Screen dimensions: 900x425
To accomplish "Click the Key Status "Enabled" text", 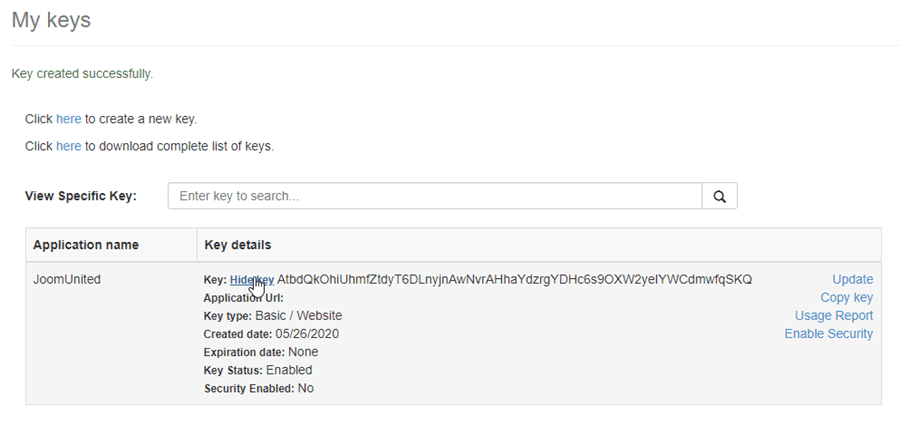I will click(x=288, y=370).
